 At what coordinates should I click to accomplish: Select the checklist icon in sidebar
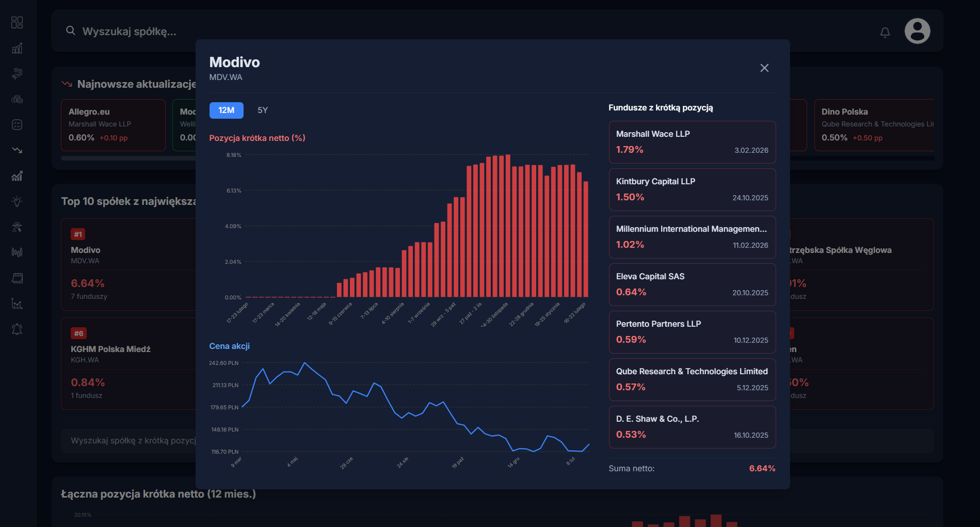pyautogui.click(x=17, y=124)
